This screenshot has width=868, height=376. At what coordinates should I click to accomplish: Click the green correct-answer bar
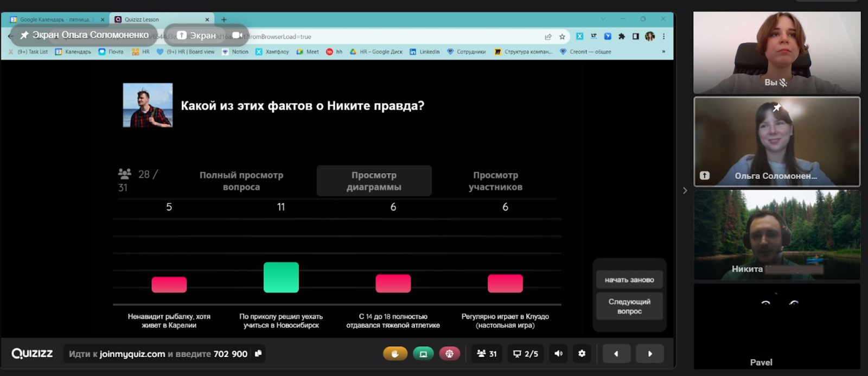(281, 277)
